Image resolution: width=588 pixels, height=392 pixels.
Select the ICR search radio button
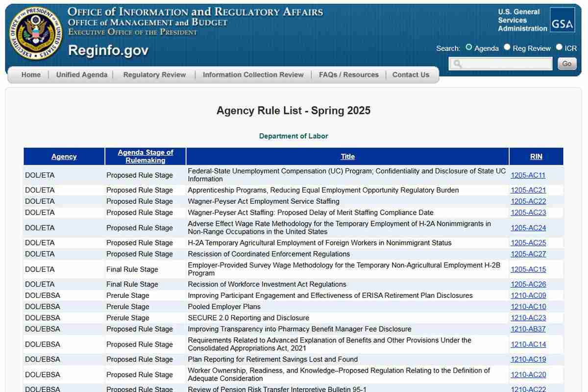coord(559,48)
